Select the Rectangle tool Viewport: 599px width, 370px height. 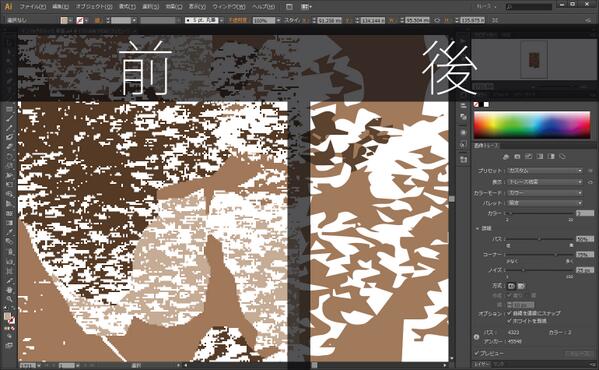pyautogui.click(x=9, y=109)
